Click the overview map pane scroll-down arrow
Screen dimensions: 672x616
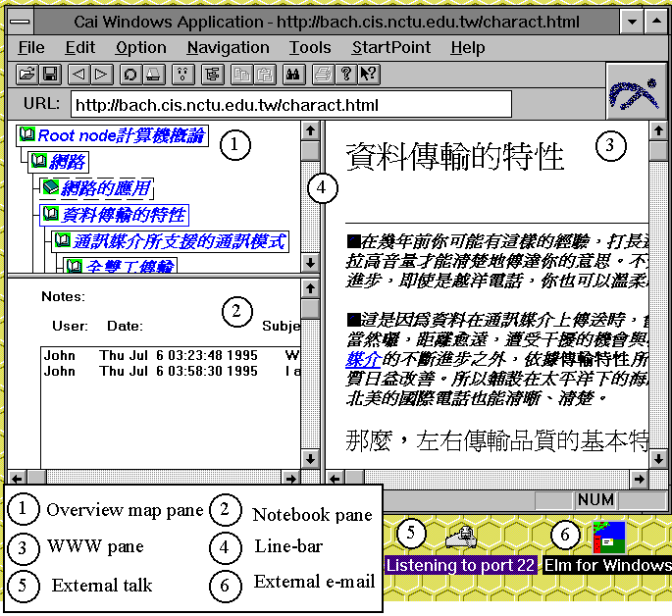coord(310,263)
